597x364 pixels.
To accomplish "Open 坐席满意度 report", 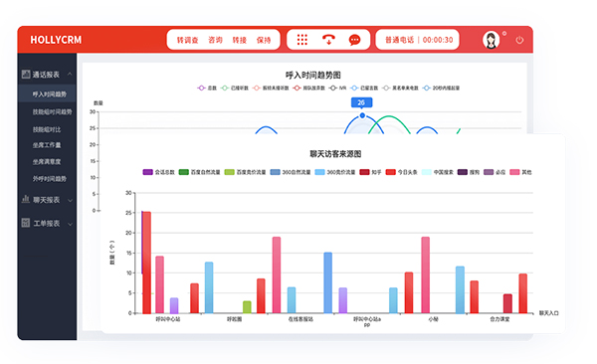I will [x=47, y=161].
